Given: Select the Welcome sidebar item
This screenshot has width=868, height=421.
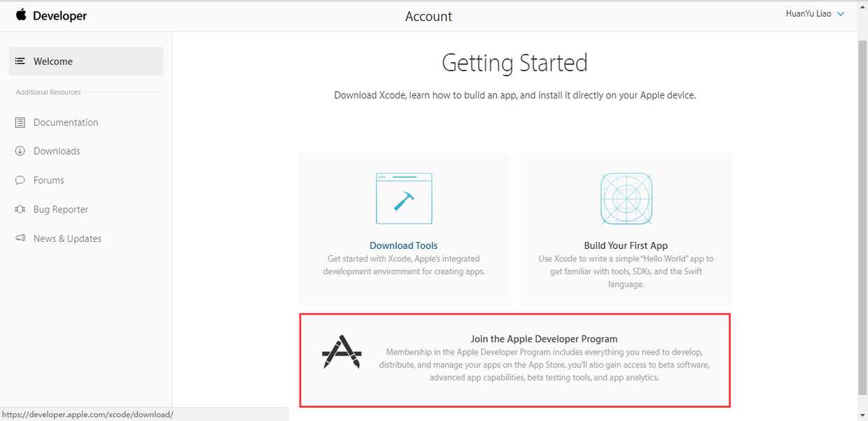Looking at the screenshot, I should point(86,62).
